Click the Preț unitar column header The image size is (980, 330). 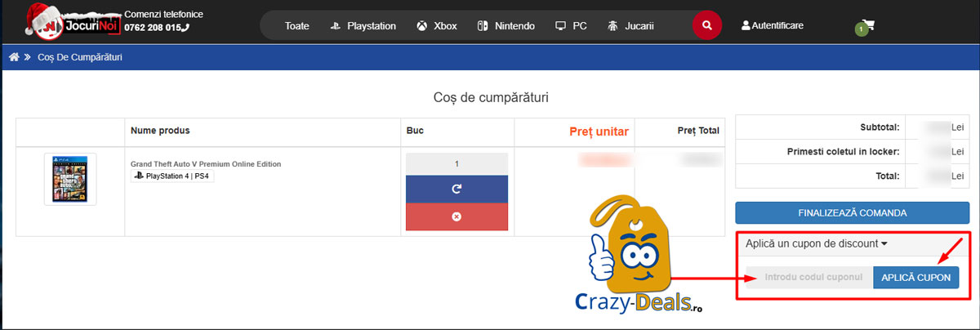point(599,131)
